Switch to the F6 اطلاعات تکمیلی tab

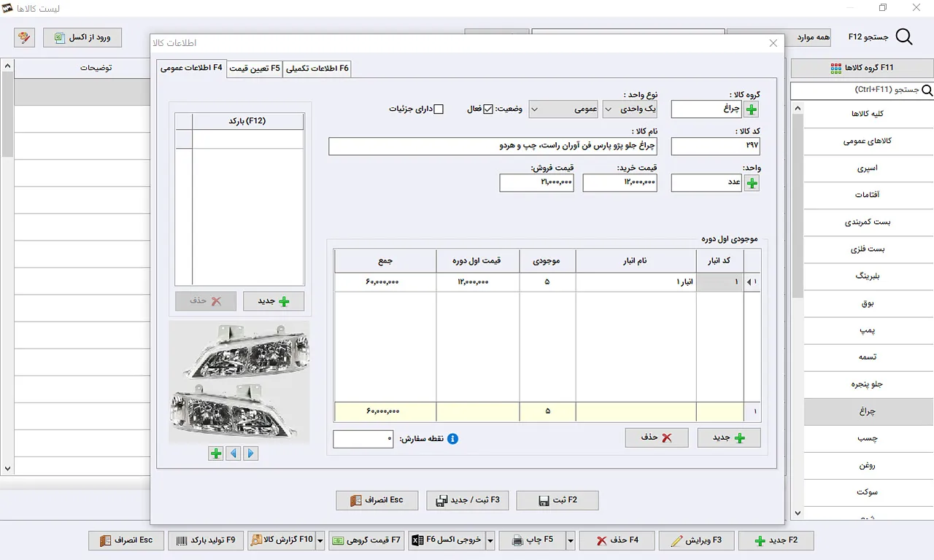click(x=317, y=69)
